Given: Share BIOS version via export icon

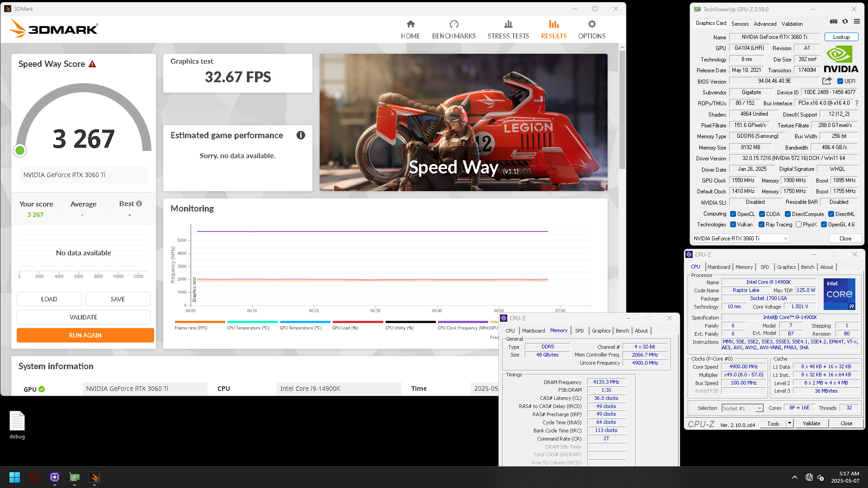Looking at the screenshot, I should [827, 81].
